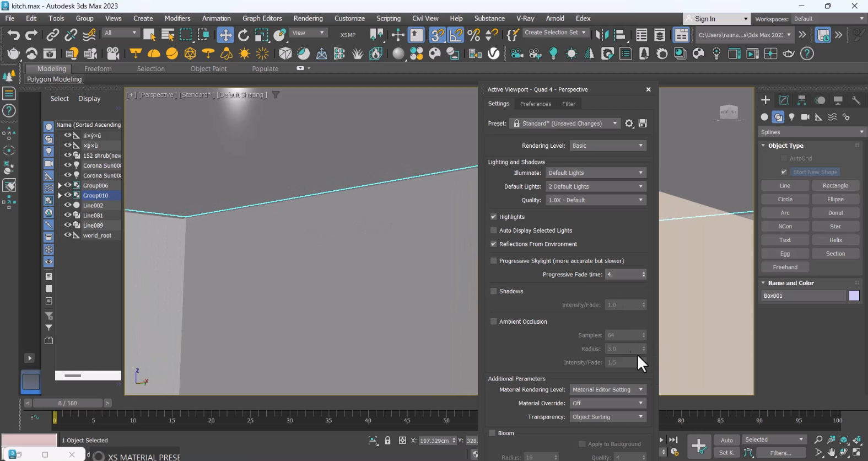Click the object color swatch
Image resolution: width=868 pixels, height=461 pixels.
(854, 296)
